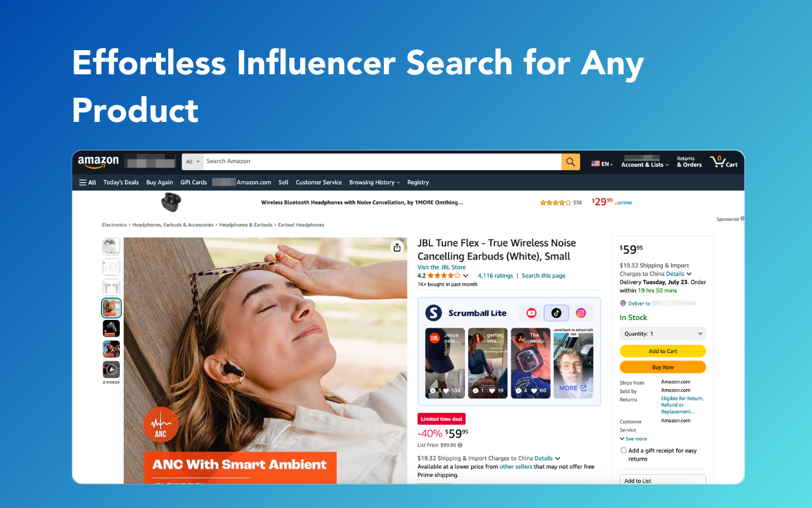This screenshot has width=812, height=508.
Task: Open Customer Service in the nav bar
Action: 318,182
